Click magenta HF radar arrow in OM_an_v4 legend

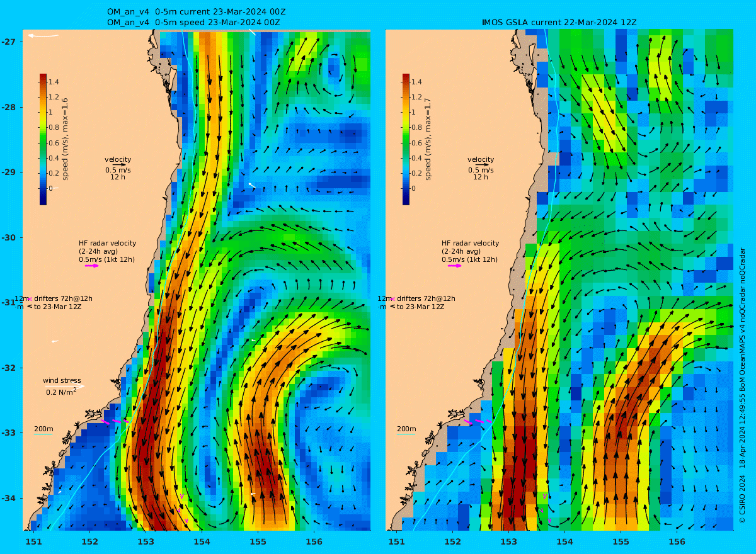[92, 266]
